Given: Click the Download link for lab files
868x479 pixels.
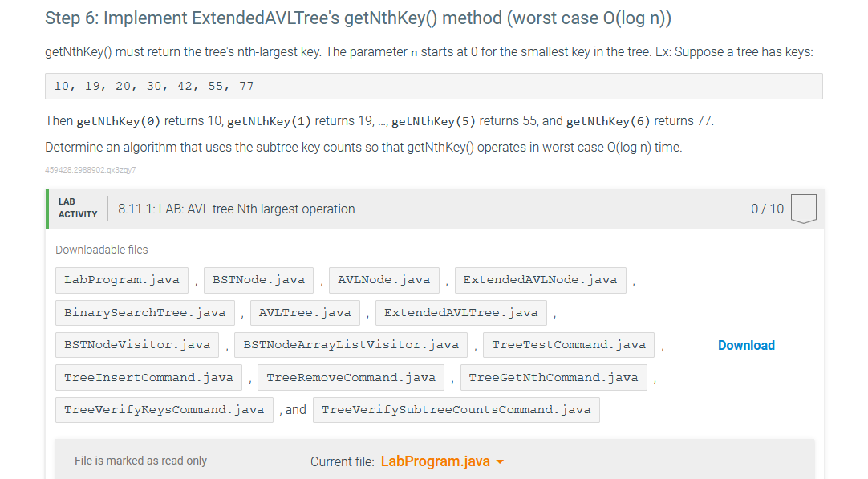Looking at the screenshot, I should [746, 345].
